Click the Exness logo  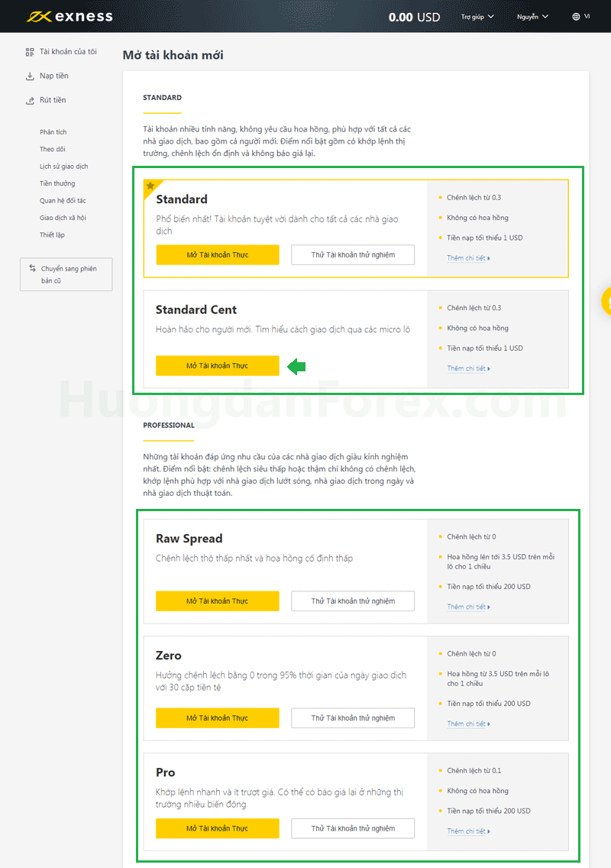point(70,17)
